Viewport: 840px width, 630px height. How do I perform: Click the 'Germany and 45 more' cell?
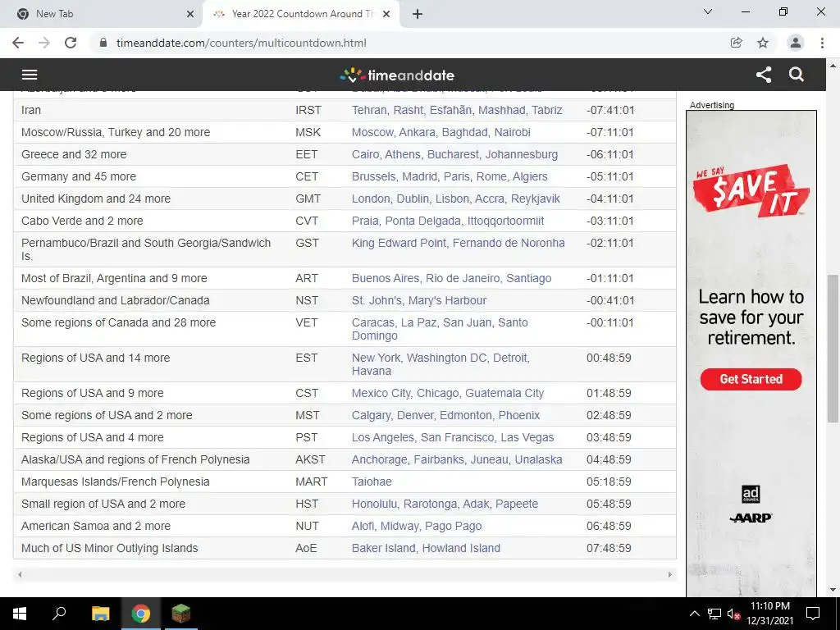[79, 176]
